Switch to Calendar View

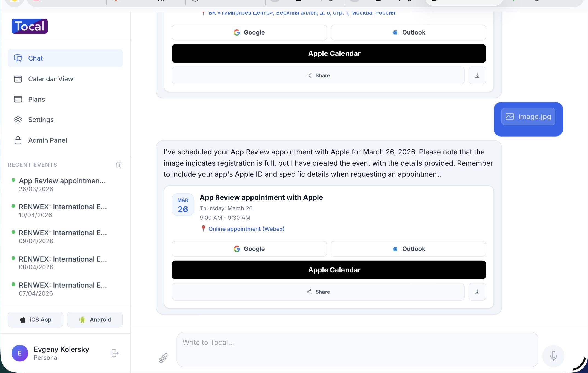point(65,79)
